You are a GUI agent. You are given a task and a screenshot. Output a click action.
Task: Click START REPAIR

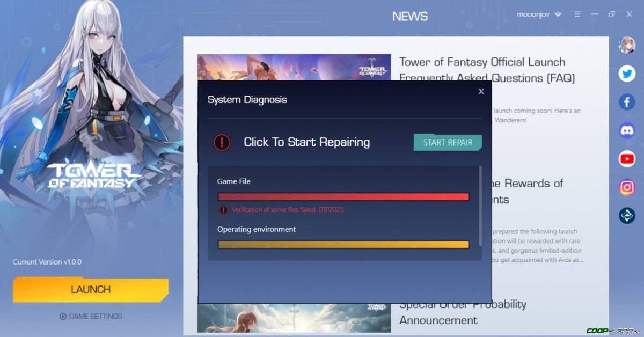[x=448, y=142]
